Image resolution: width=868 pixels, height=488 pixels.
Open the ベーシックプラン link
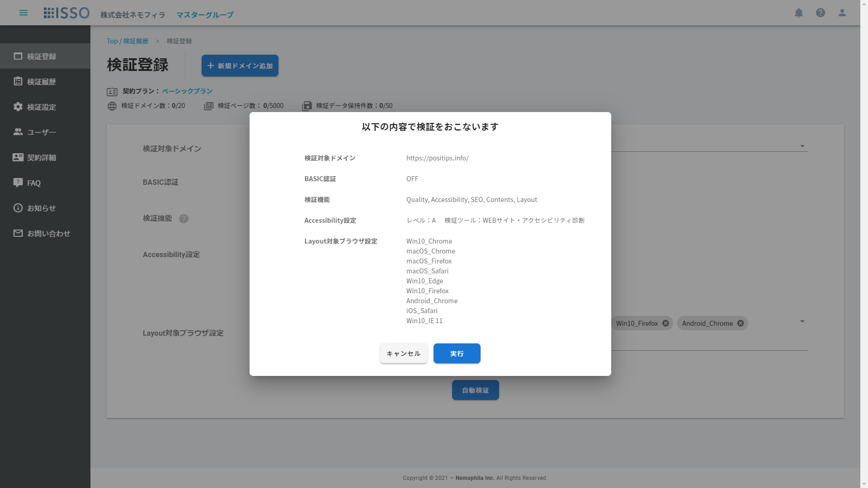(187, 91)
